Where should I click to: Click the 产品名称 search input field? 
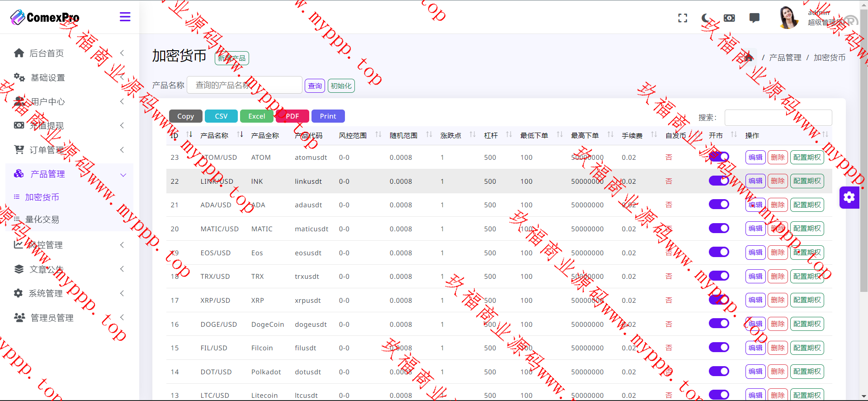click(x=244, y=85)
